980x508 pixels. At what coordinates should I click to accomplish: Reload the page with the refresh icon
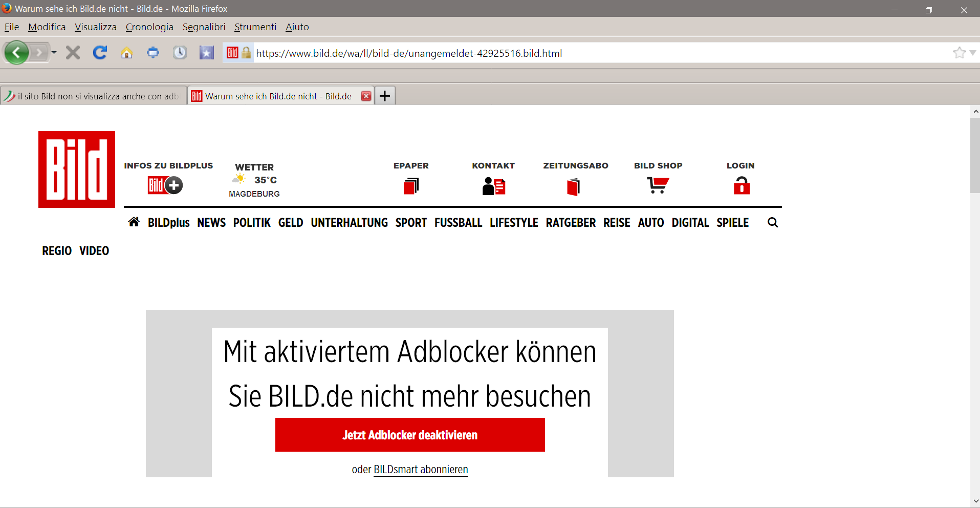[100, 52]
